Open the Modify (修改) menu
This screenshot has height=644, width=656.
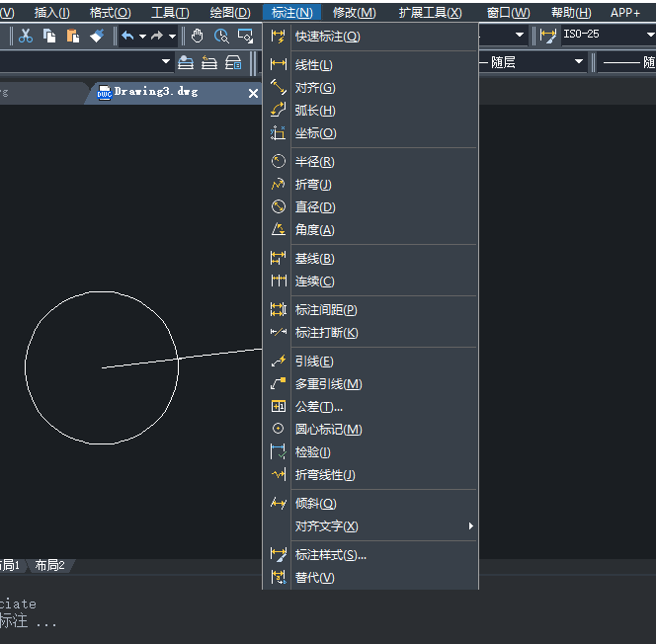click(354, 13)
